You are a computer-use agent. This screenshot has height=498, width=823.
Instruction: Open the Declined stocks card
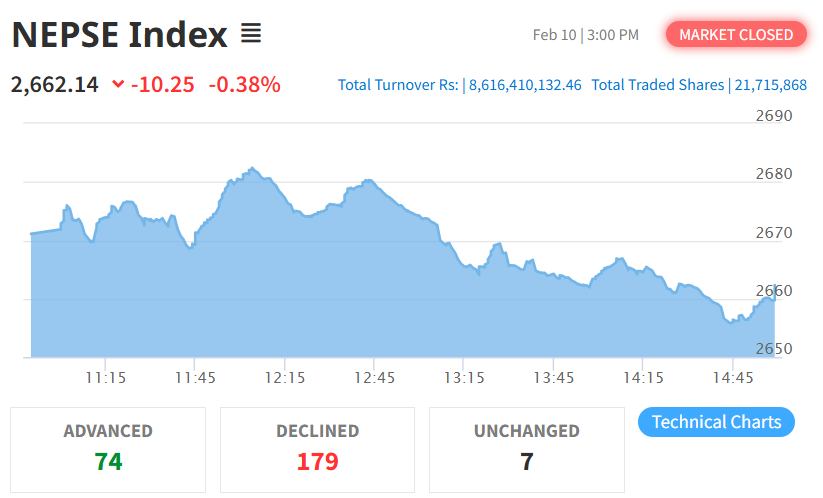tap(317, 449)
